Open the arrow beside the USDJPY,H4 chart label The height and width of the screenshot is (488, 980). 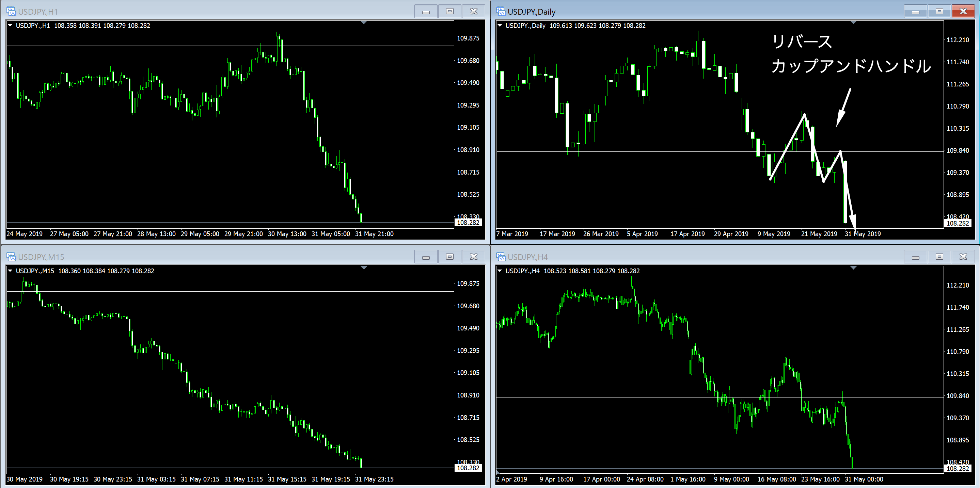(x=500, y=271)
